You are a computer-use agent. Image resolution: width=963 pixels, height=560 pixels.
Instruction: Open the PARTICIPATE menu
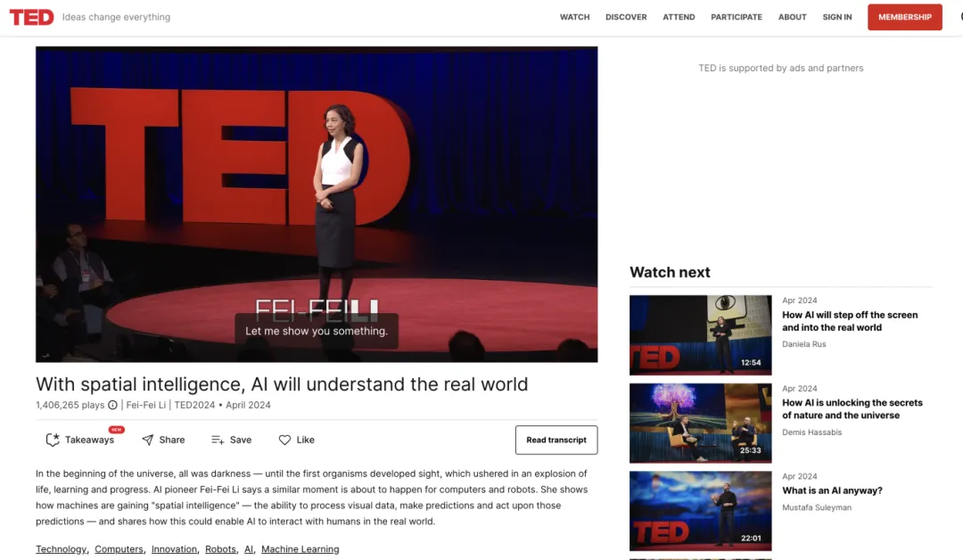tap(737, 17)
